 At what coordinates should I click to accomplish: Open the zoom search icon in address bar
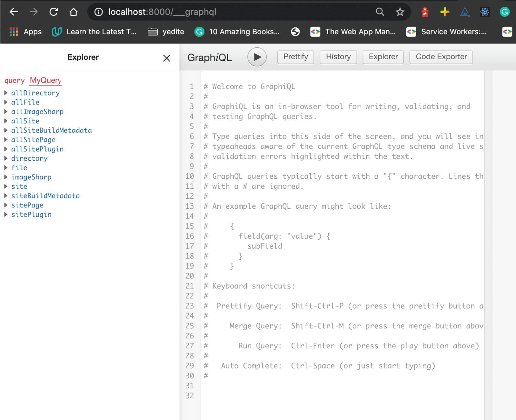click(x=380, y=12)
